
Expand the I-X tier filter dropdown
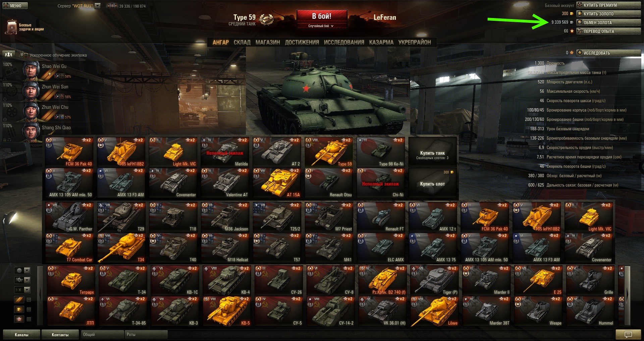[27, 290]
